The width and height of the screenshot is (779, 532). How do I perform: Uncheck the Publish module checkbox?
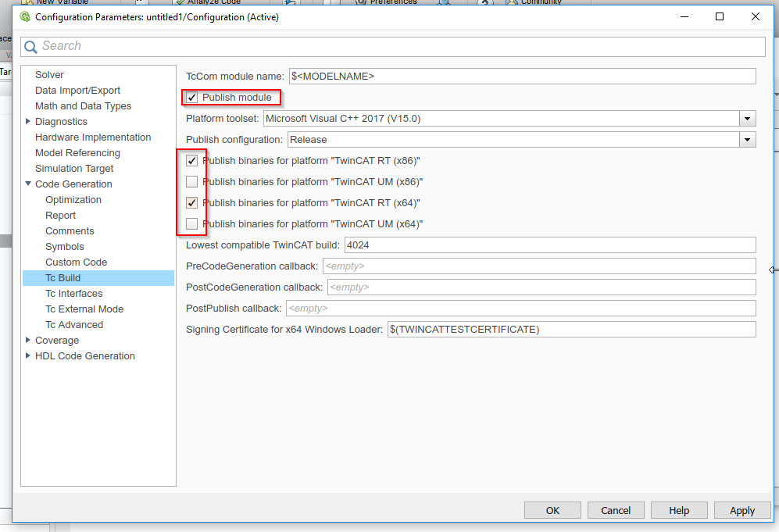(x=191, y=98)
